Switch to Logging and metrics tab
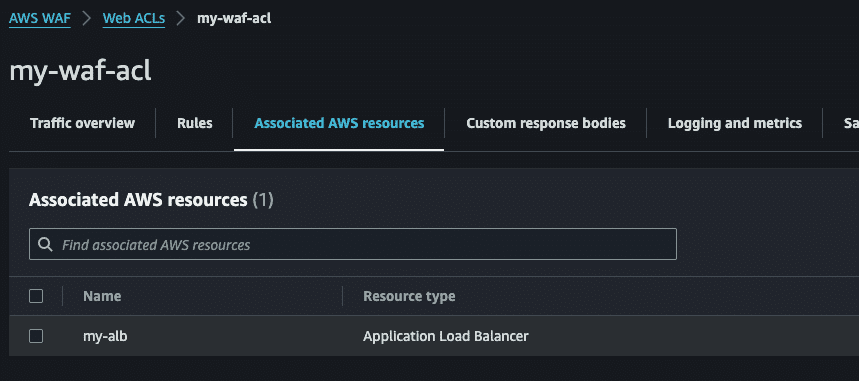859x381 pixels. point(735,123)
